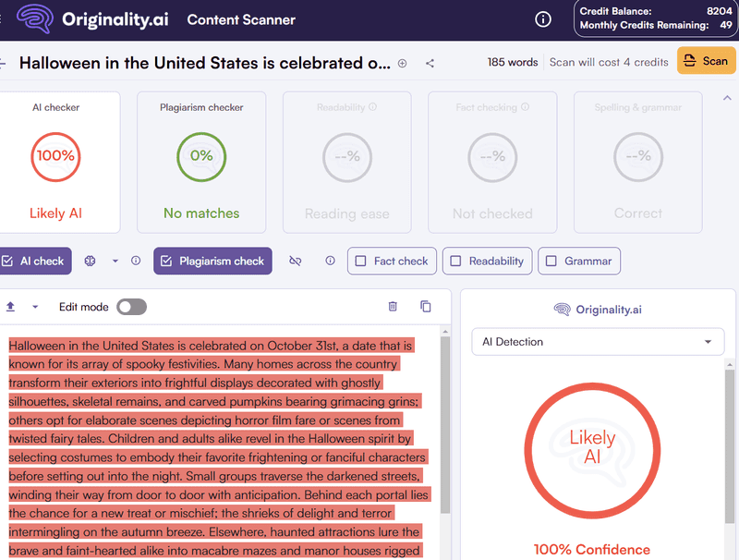Enable the Fact check checkbox
Screen dimensions: 739x560
[392, 262]
